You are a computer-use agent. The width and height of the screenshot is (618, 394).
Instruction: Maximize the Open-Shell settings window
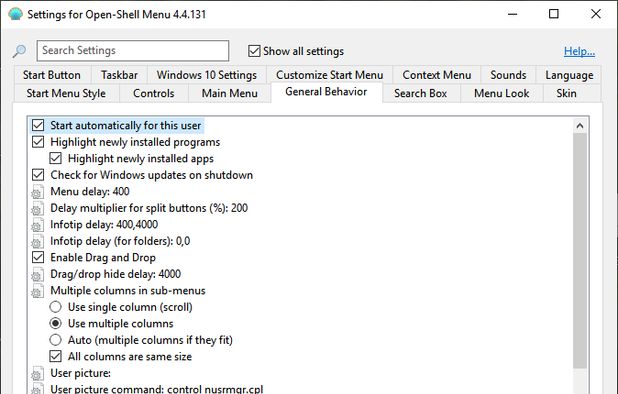[554, 14]
